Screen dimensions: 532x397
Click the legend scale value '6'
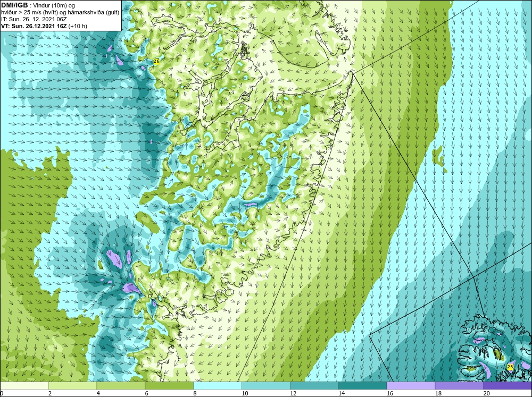tap(147, 393)
